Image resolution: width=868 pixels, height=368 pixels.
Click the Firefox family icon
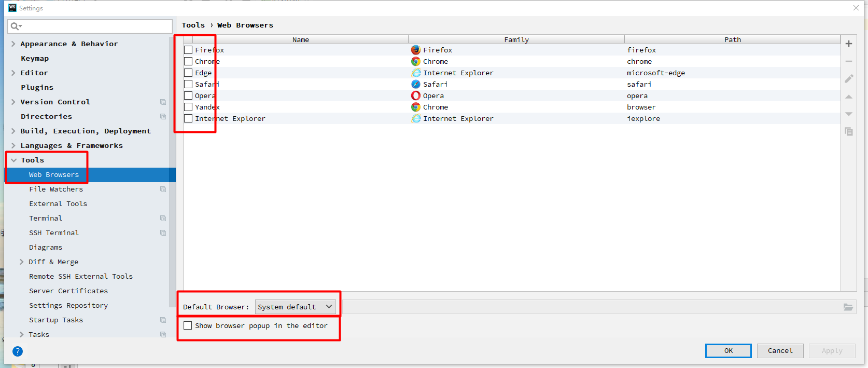coord(416,50)
